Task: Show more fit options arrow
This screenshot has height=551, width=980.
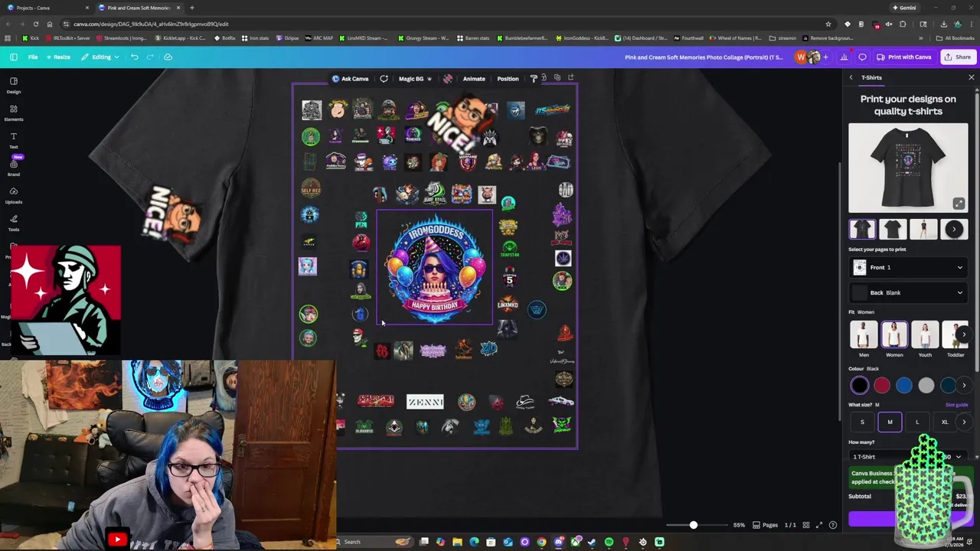Action: (x=964, y=334)
